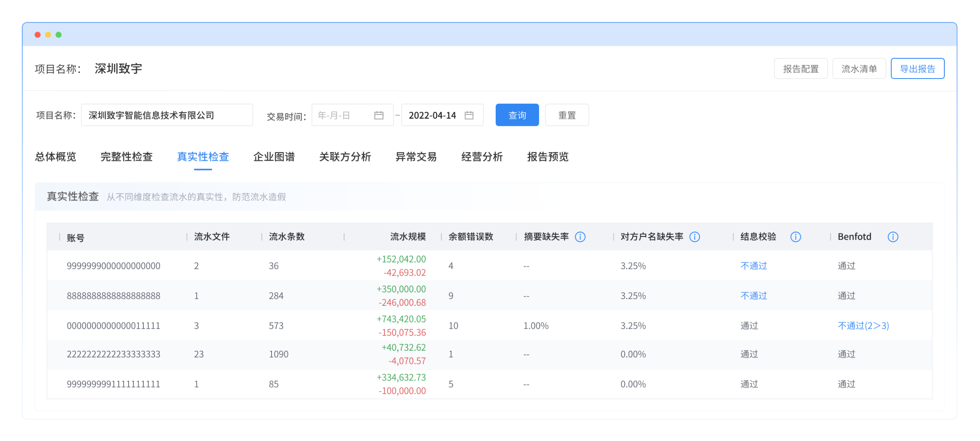This screenshot has width=980, height=441.
Task: Open calendar icon in 2022-04-14 date field
Action: point(469,115)
